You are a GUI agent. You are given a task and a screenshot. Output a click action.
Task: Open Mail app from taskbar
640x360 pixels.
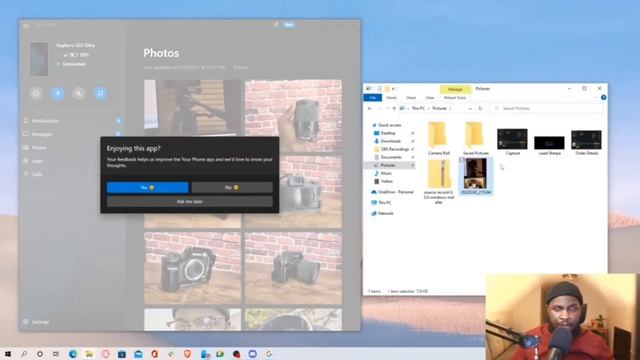coord(138,354)
